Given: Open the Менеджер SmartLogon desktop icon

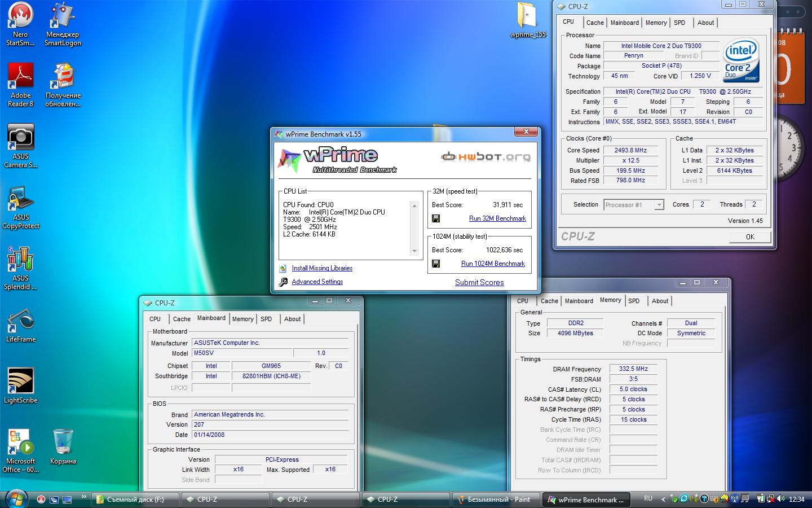Looking at the screenshot, I should [63, 24].
